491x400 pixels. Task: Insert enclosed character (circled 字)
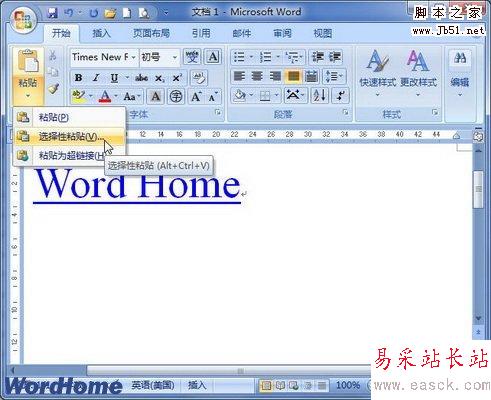[x=176, y=97]
